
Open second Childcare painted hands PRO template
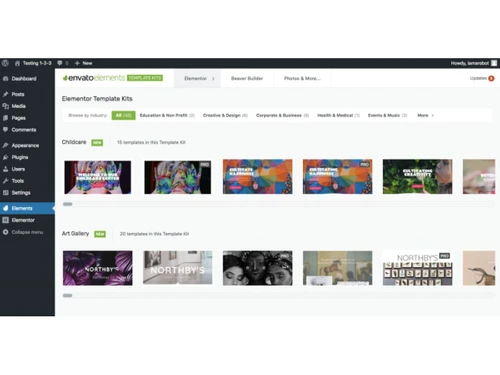click(x=178, y=177)
